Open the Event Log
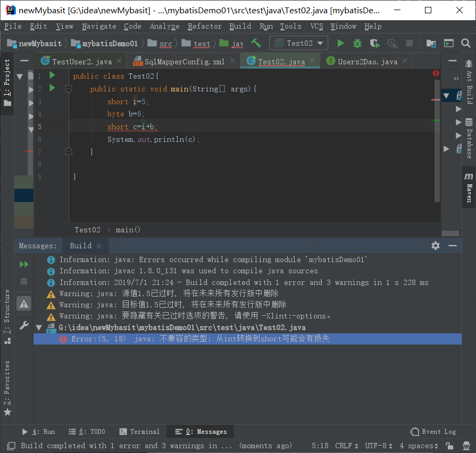Viewport: 476px width, 453px height. click(433, 432)
